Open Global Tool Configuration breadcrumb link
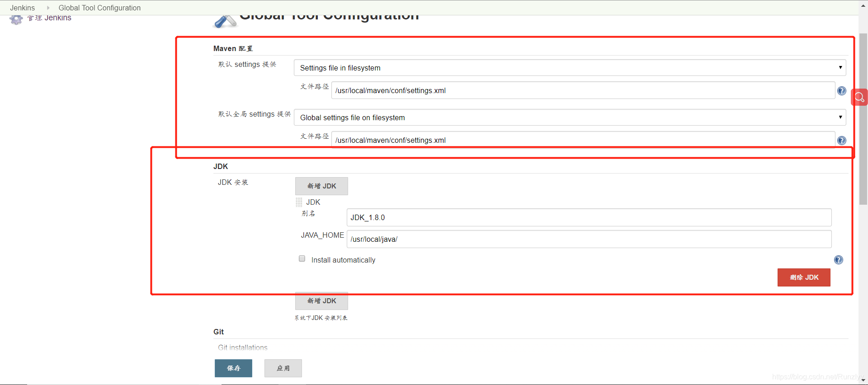Screen dimensions: 868x385 pyautogui.click(x=99, y=8)
